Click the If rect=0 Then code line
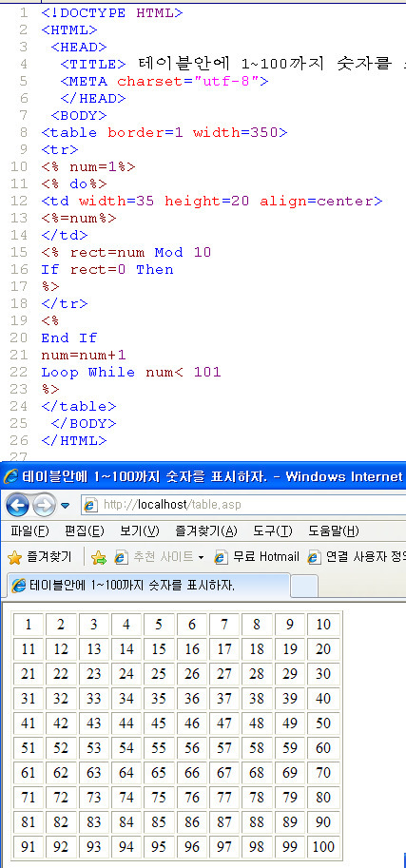 click(107, 270)
